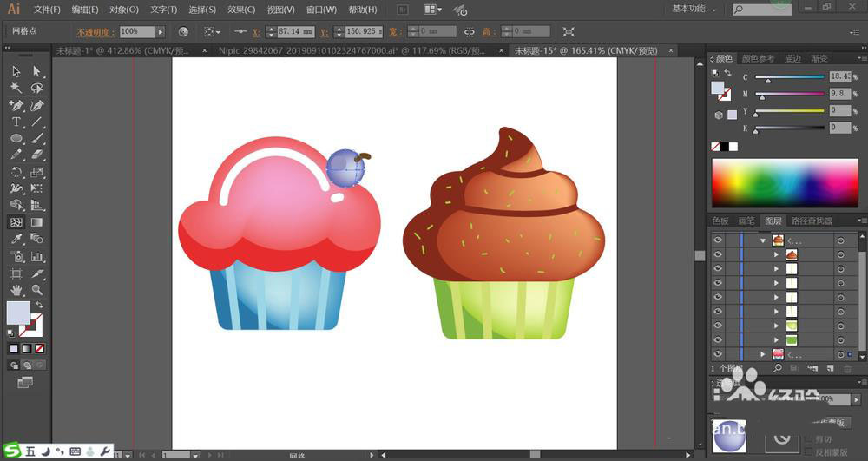The height and width of the screenshot is (461, 868).
Task: Click the 不透明度 link in control bar
Action: (x=95, y=32)
